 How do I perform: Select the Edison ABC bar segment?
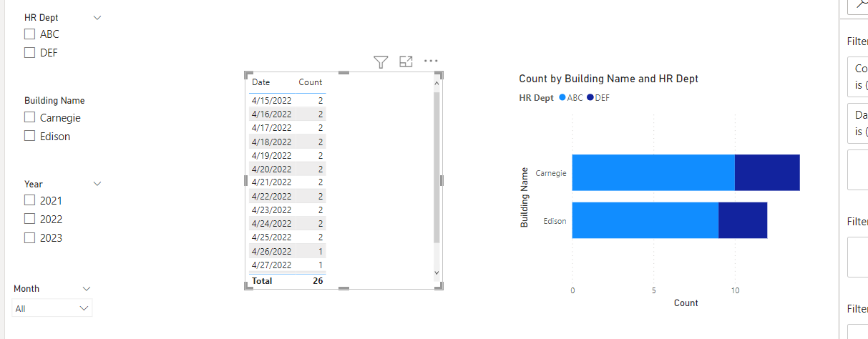coord(645,220)
